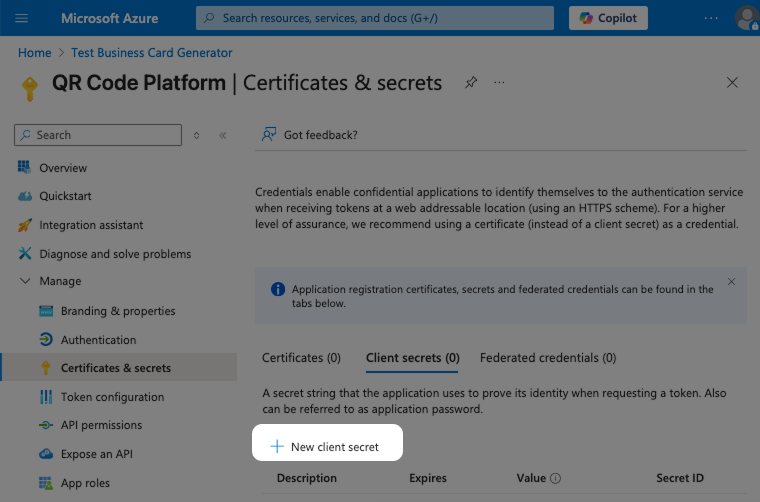The image size is (760, 502).
Task: Click the global search resources field
Action: coord(374,18)
